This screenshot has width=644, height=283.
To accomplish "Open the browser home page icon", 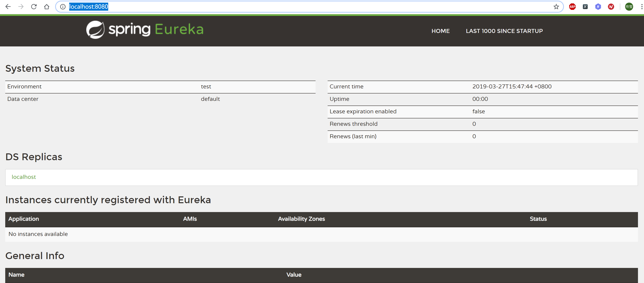I will tap(46, 7).
